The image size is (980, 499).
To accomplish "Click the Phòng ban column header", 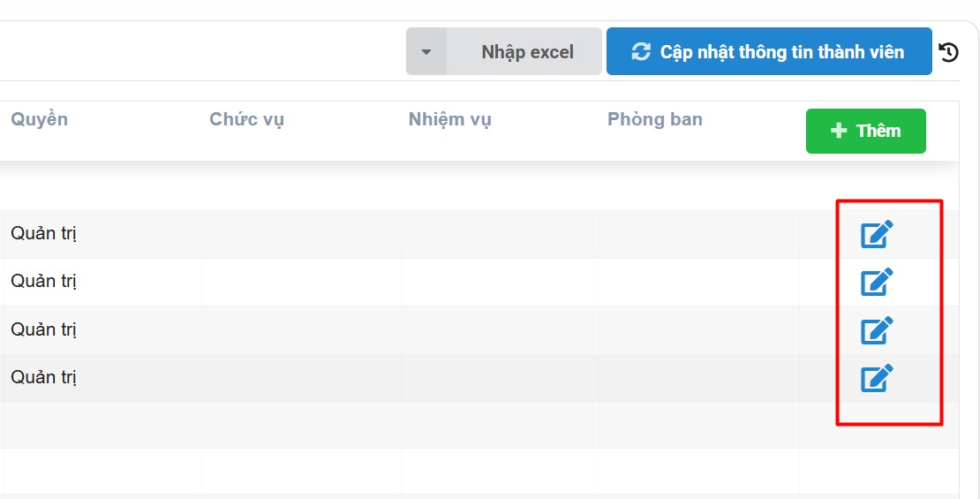I will pyautogui.click(x=655, y=119).
